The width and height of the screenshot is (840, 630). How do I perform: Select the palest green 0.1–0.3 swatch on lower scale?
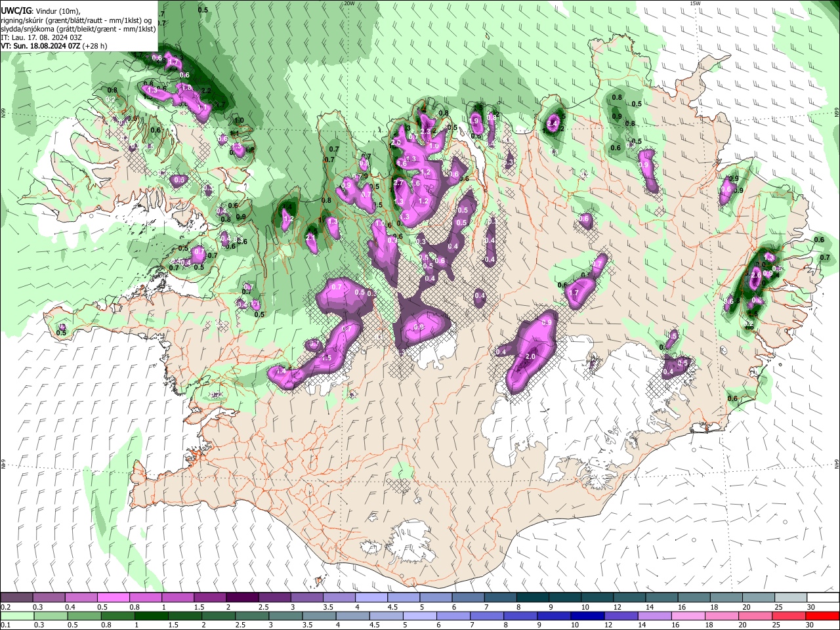tap(16, 616)
